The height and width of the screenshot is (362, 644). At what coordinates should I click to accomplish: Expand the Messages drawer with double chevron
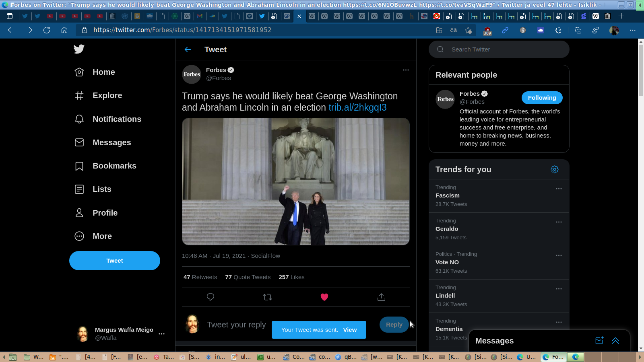point(615,341)
